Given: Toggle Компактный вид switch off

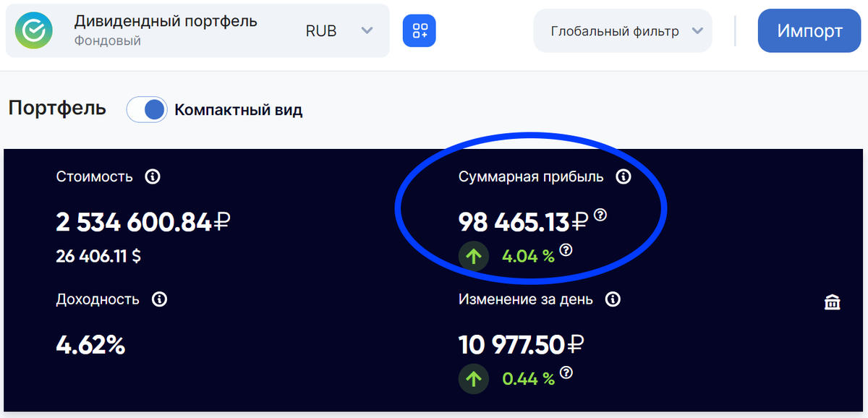Looking at the screenshot, I should click(x=147, y=109).
